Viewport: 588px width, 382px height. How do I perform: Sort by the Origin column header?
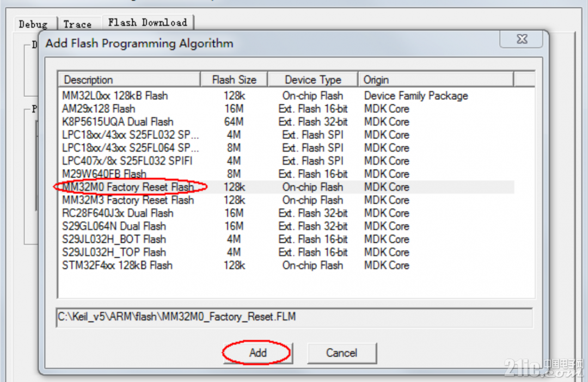tap(436, 80)
